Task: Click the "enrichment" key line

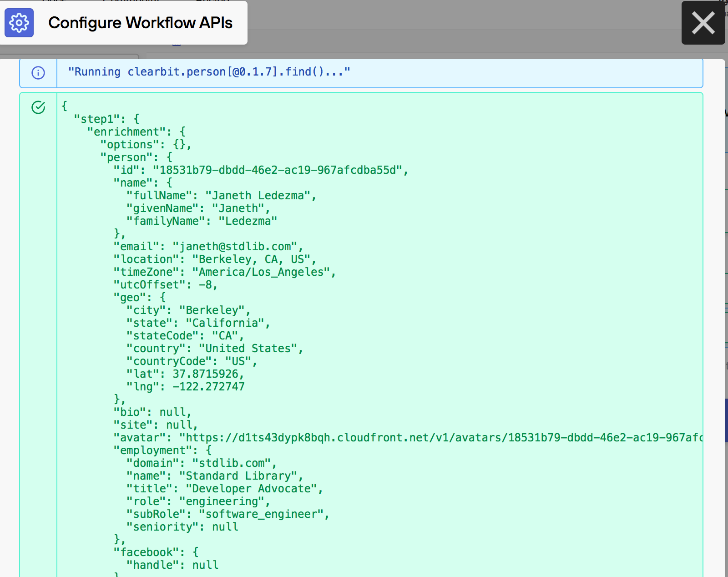Action: 136,132
